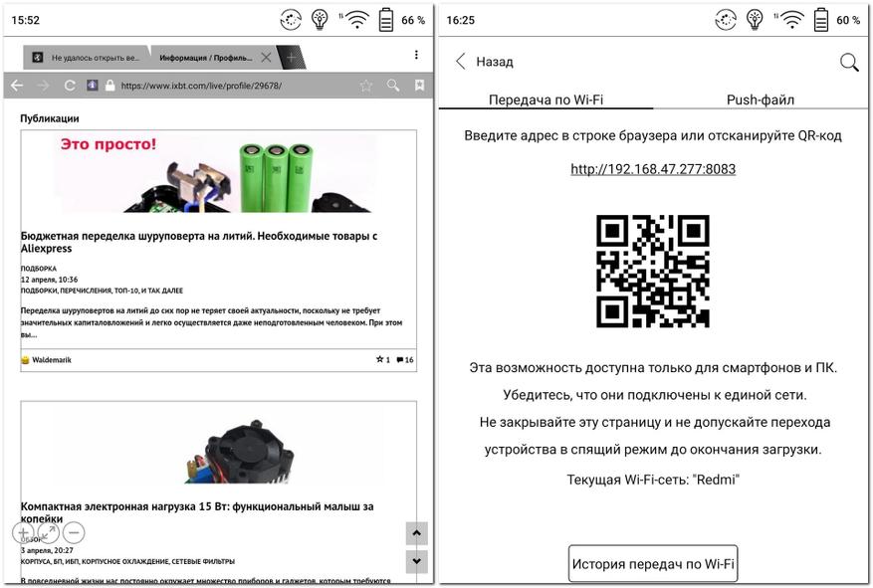This screenshot has height=588, width=873.
Task: Click the 'Публикации' heading
Action: click(50, 118)
